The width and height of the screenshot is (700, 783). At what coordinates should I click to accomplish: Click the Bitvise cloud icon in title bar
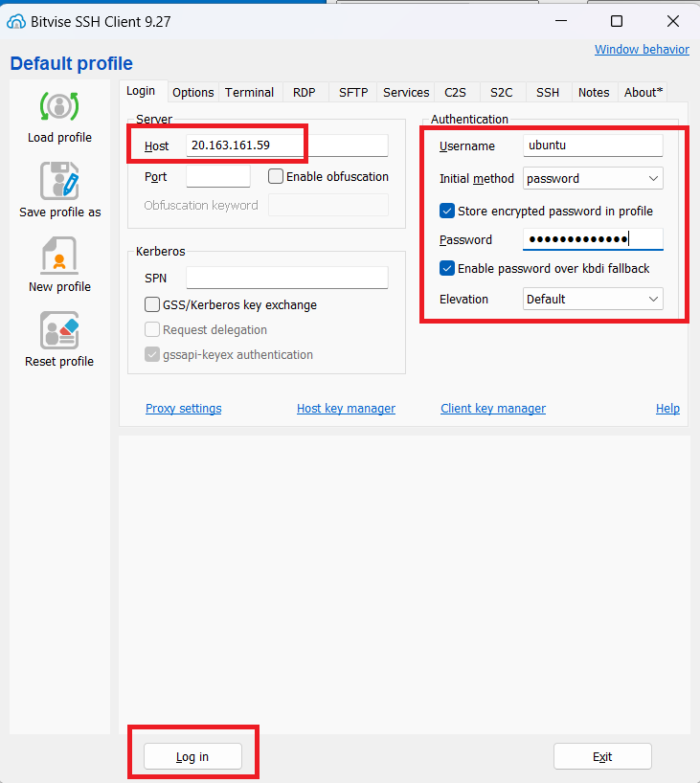[x=15, y=21]
